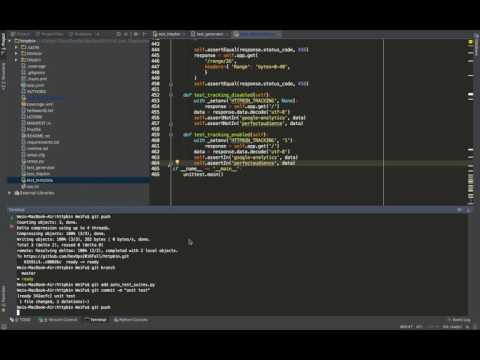Select runtime.txt in the project tree

click(x=35, y=149)
